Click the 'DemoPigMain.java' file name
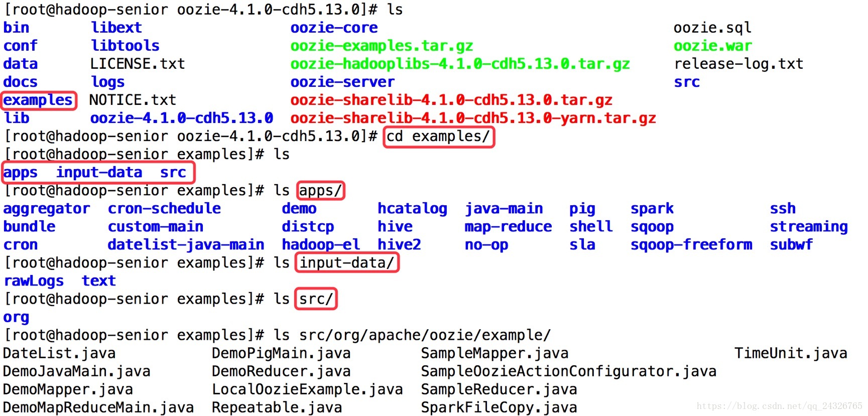 pyautogui.click(x=281, y=353)
